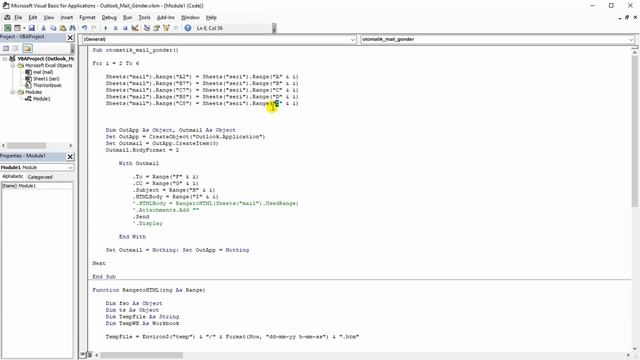The height and width of the screenshot is (360, 640).
Task: Collapse the VBAProject tree node
Action: click(4, 59)
